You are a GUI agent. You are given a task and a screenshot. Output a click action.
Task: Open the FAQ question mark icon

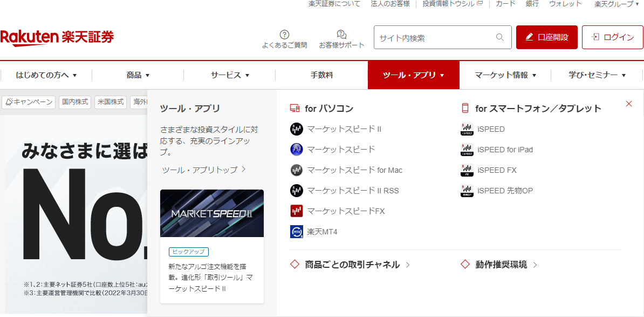click(x=284, y=35)
